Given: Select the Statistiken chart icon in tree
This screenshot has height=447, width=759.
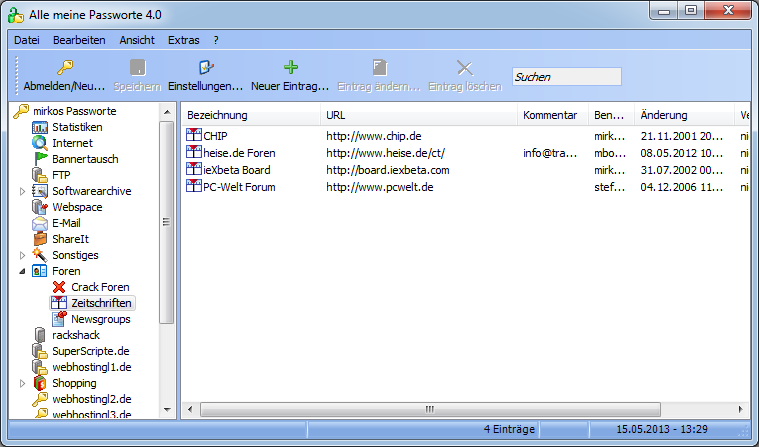Looking at the screenshot, I should pos(40,127).
